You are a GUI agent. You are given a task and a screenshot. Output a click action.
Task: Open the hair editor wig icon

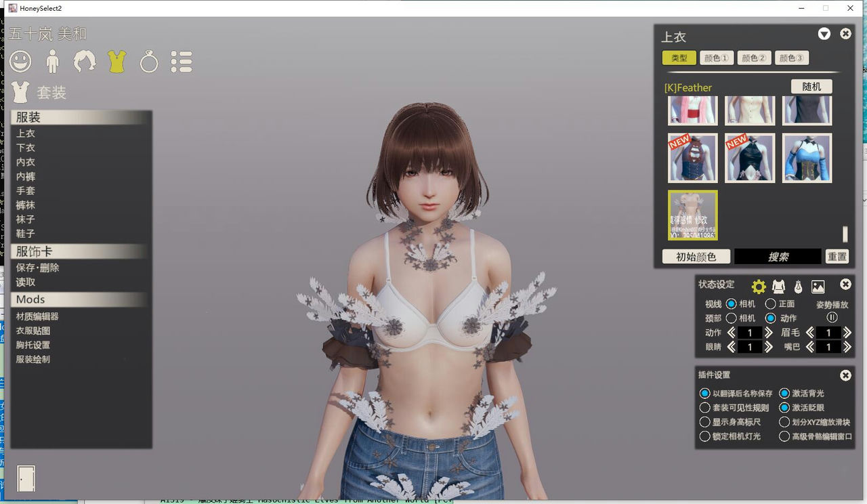click(84, 61)
